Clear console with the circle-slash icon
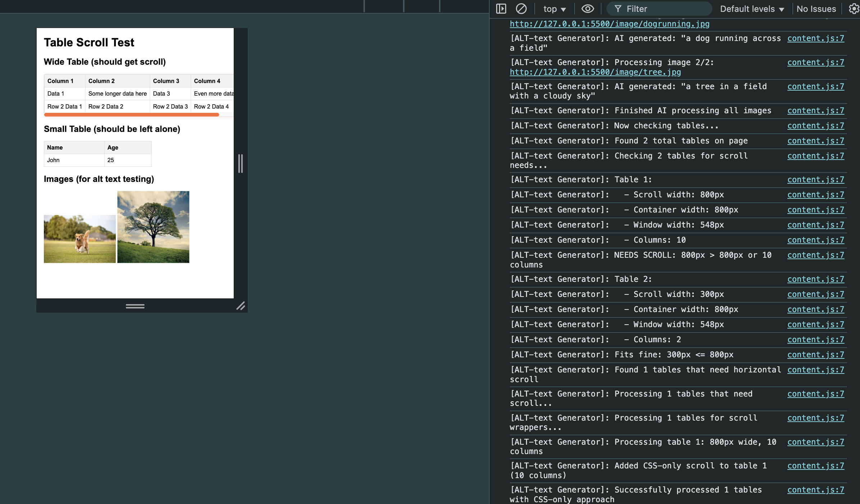 coord(521,9)
